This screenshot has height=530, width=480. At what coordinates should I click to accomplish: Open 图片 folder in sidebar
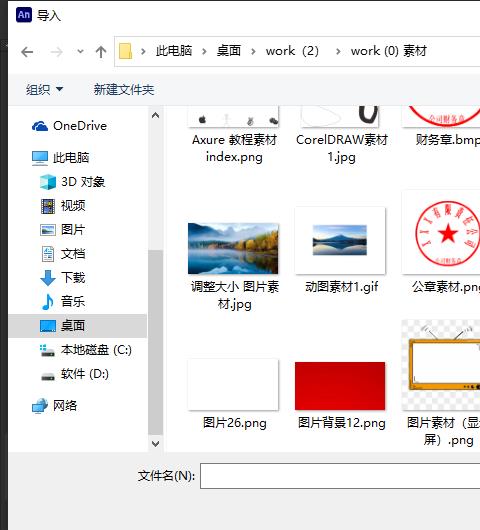(73, 230)
